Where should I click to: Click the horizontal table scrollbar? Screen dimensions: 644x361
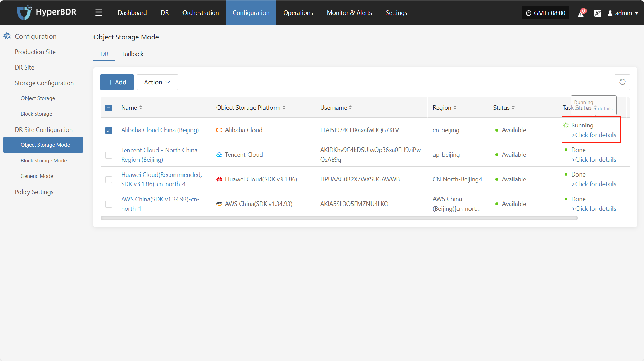[x=339, y=218]
